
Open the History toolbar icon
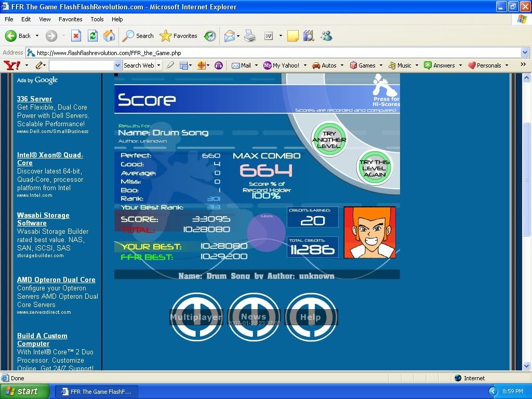coord(210,36)
